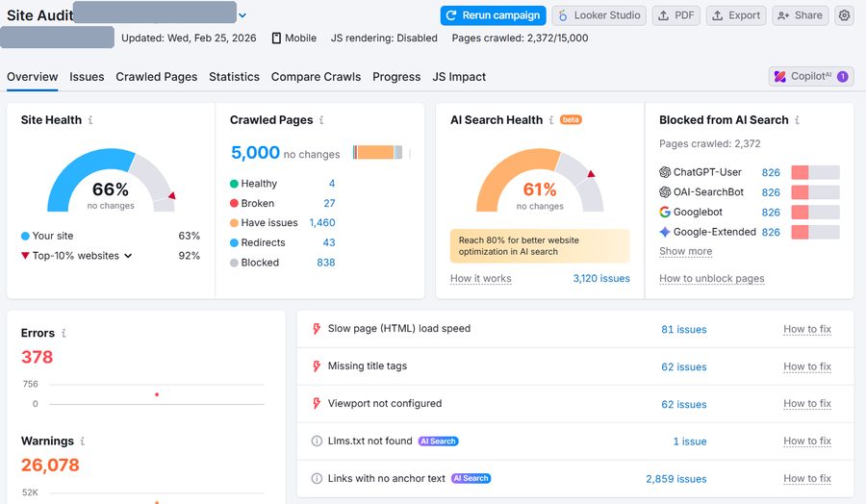Image resolution: width=866 pixels, height=504 pixels.
Task: Click the Errors info icon
Action: 64,333
